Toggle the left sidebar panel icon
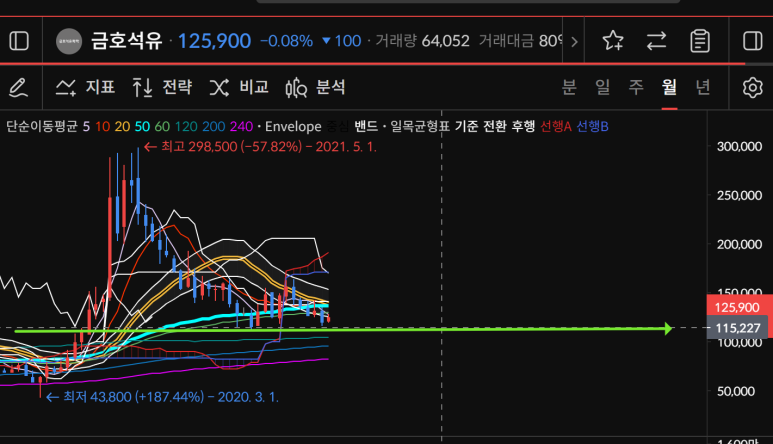Viewport: 773px width, 444px height. coord(19,41)
